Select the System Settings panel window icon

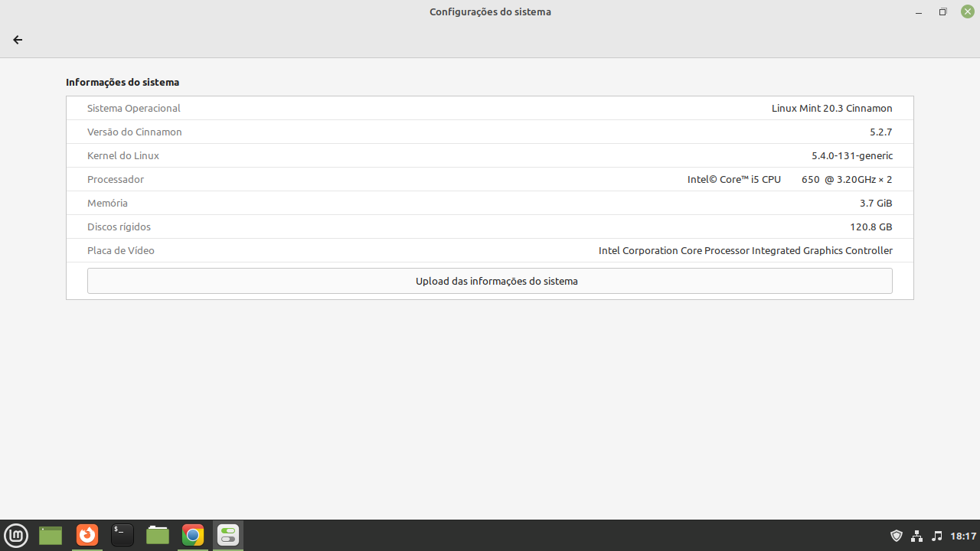point(228,535)
